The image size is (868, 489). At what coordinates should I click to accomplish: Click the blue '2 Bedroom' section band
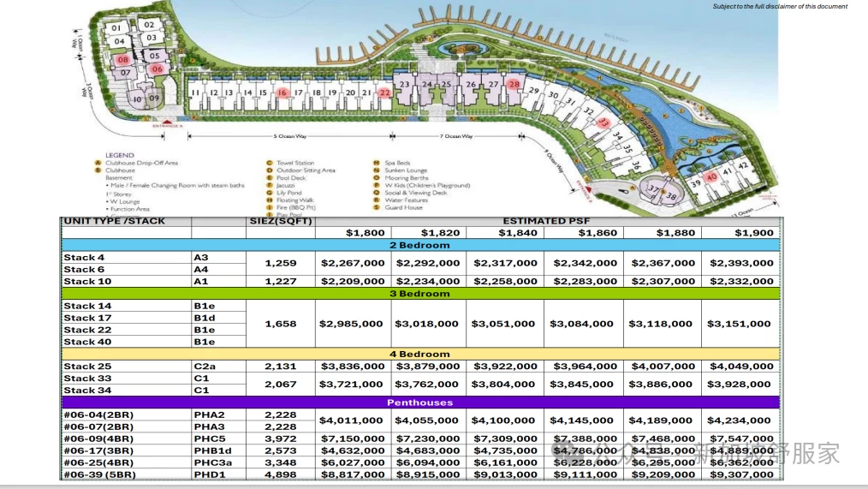point(420,245)
